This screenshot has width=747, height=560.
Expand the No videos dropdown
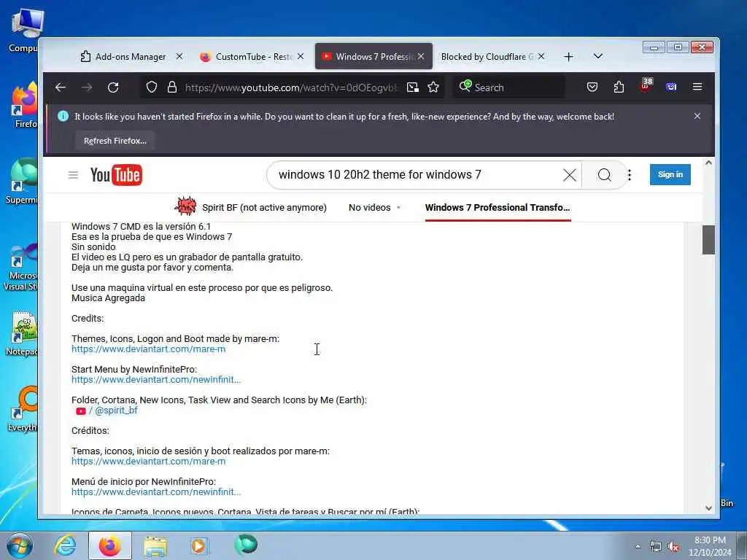[374, 208]
